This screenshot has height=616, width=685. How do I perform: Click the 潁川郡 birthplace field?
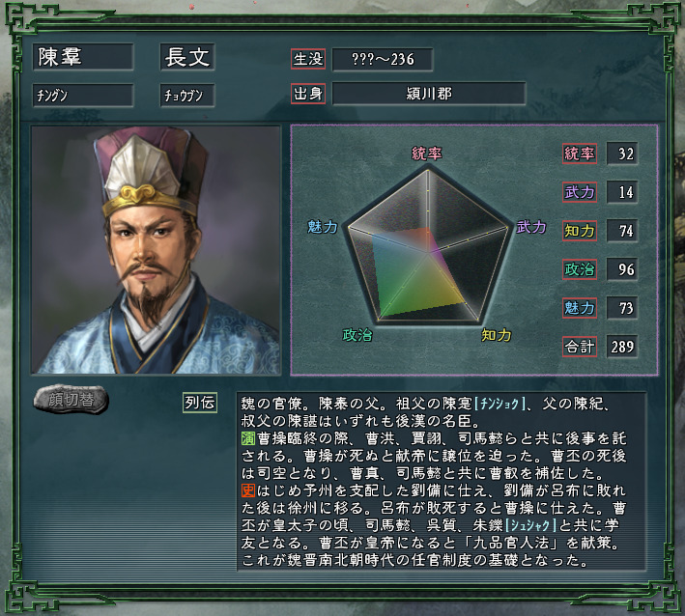coord(429,94)
